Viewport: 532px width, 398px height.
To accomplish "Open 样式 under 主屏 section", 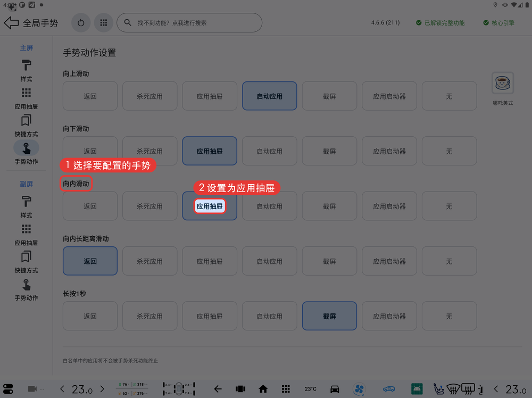I will coord(26,71).
